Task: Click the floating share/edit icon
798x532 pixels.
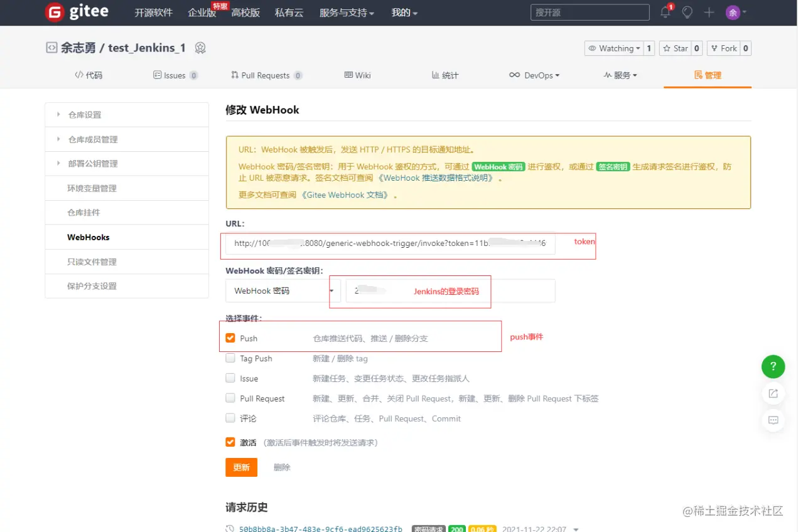Action: click(x=774, y=393)
